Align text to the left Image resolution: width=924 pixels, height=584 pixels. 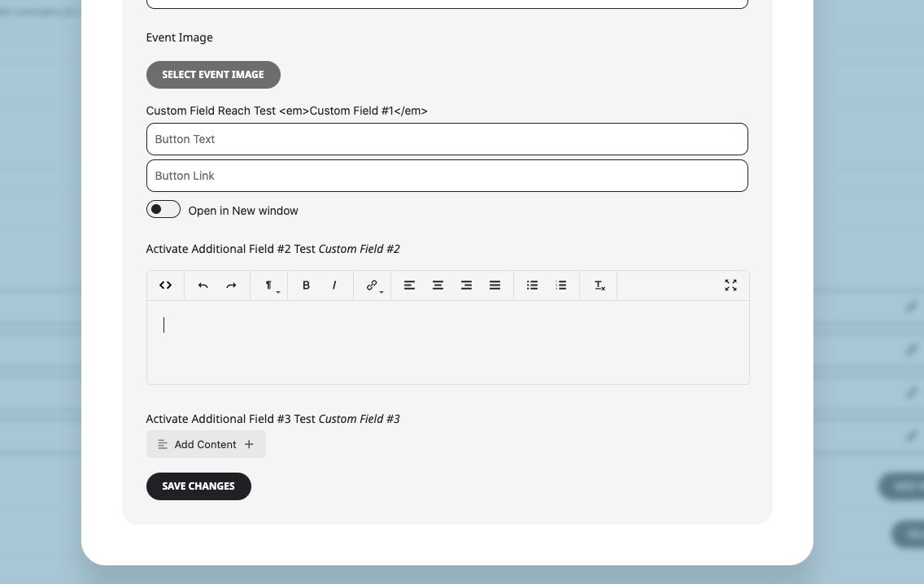pos(409,285)
